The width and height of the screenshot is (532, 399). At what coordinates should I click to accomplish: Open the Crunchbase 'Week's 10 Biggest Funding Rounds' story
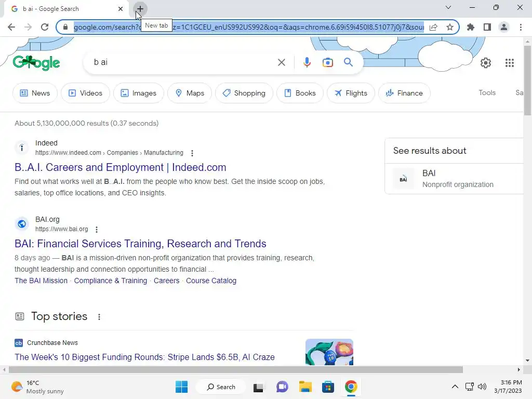click(144, 357)
